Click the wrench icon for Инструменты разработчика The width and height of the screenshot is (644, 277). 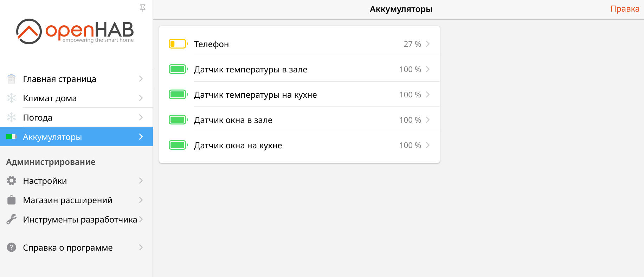pos(12,219)
